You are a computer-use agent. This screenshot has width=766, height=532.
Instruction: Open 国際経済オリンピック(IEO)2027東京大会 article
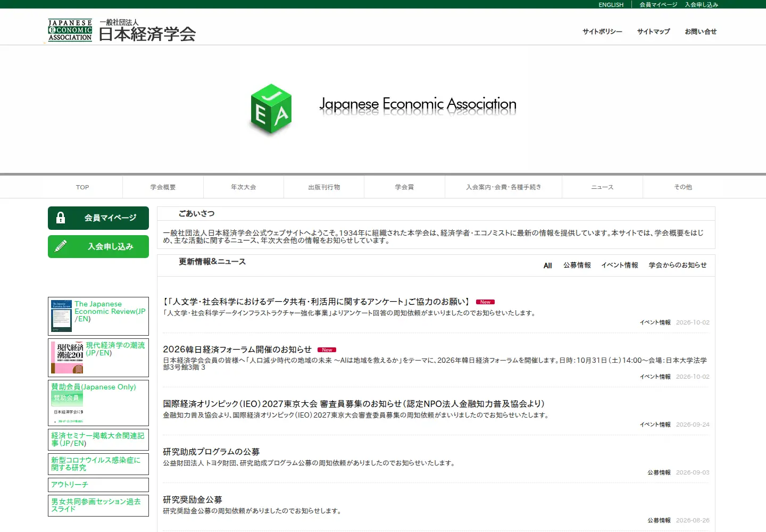(354, 404)
